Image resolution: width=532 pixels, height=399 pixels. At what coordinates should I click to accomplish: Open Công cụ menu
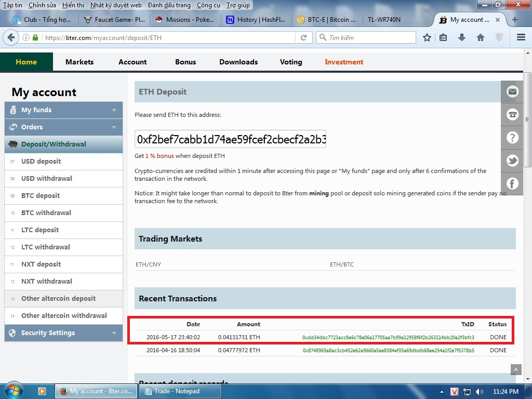tap(208, 5)
